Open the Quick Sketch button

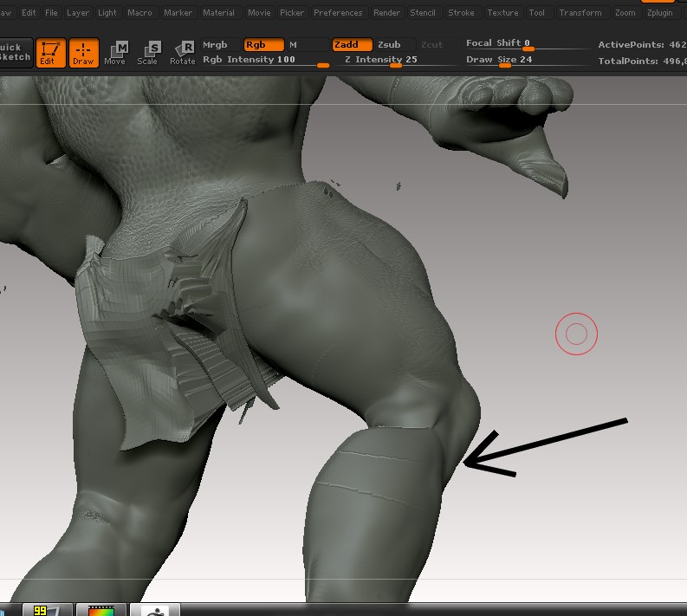(x=15, y=53)
